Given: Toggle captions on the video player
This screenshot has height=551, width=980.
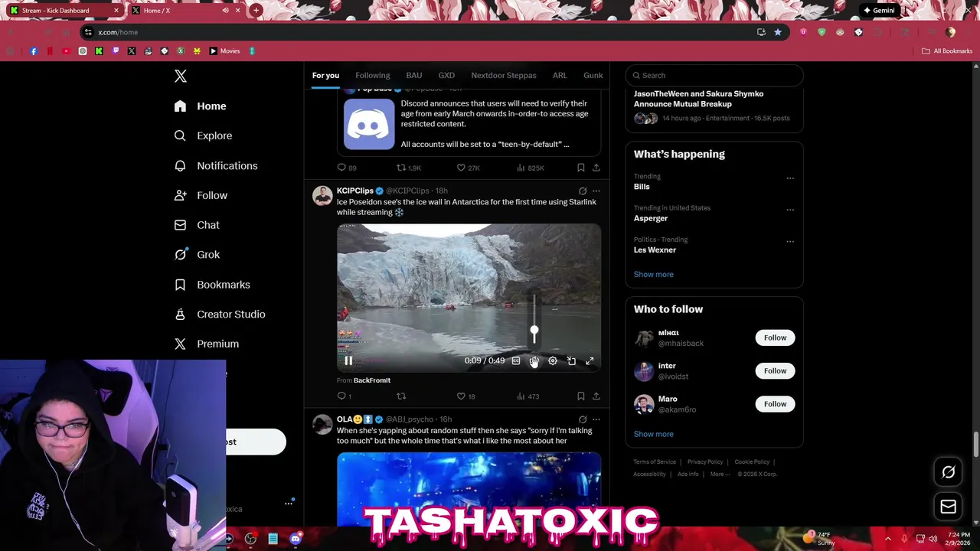Looking at the screenshot, I should [x=516, y=360].
